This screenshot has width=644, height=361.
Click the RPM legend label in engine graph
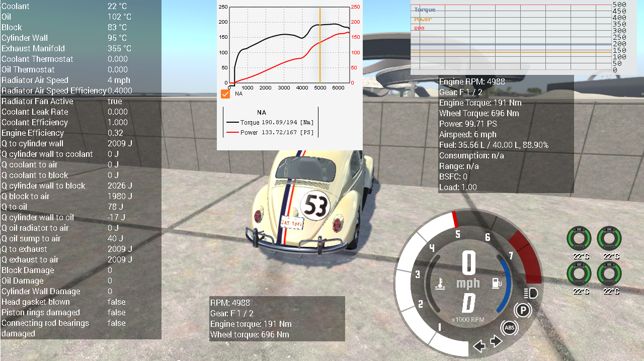[419, 29]
